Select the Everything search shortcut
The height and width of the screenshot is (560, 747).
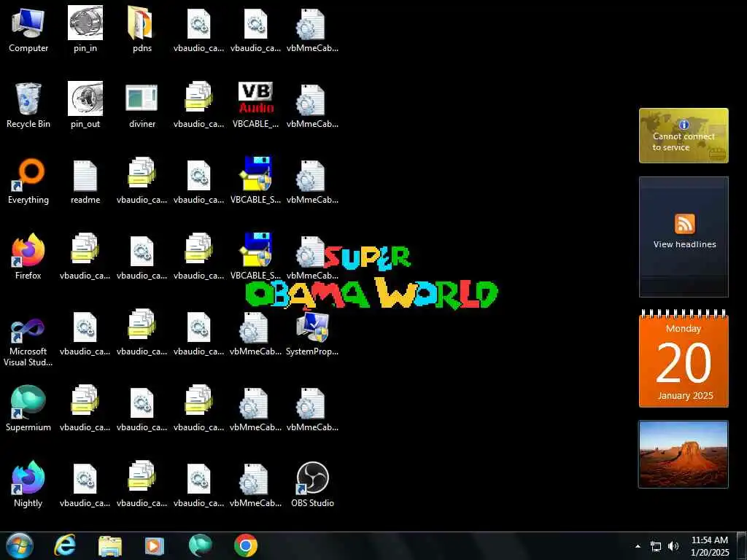[x=28, y=182]
